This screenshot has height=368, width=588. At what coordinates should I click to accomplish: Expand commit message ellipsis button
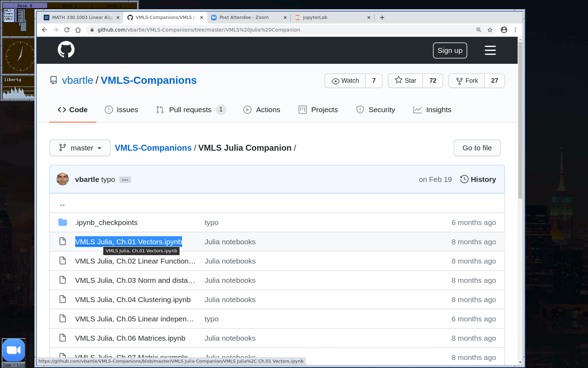(125, 180)
